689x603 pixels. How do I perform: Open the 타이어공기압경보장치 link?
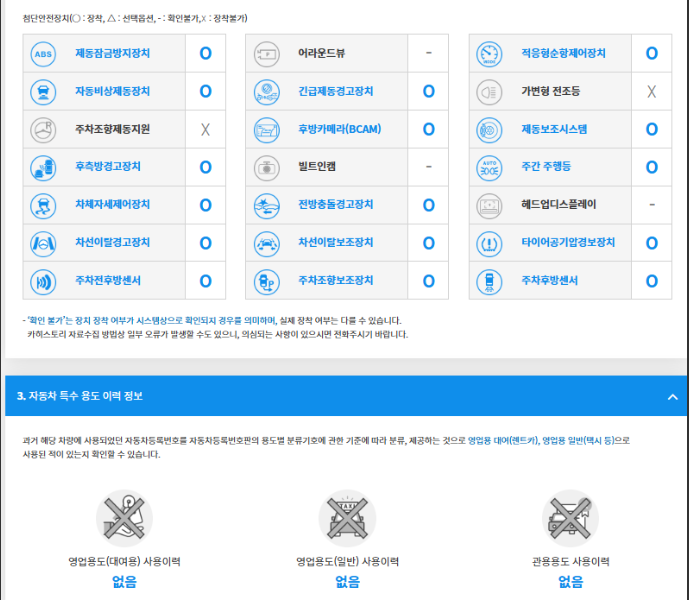point(568,242)
